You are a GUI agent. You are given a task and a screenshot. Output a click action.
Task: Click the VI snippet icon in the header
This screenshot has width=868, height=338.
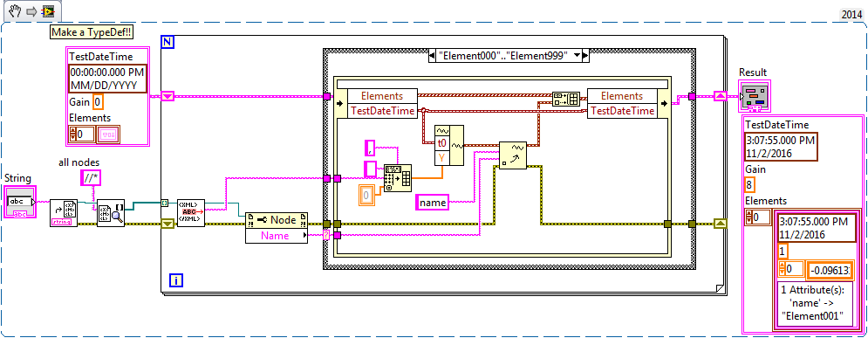pos(48,10)
